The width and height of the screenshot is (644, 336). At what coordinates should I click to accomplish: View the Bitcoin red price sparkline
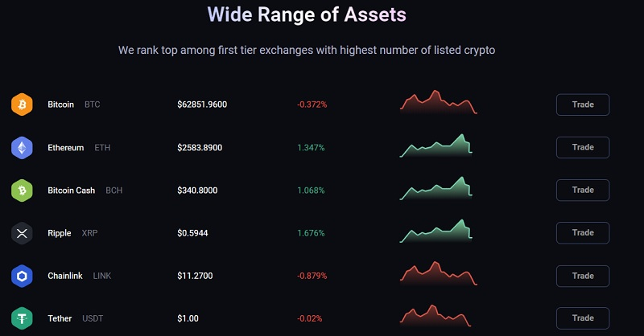point(438,102)
